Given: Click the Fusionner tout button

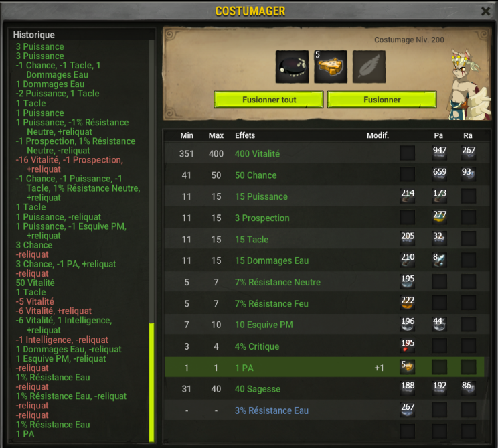Looking at the screenshot, I should point(268,100).
